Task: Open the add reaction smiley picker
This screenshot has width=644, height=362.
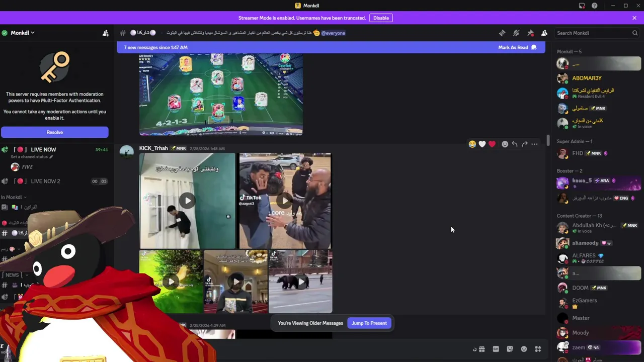Action: (x=505, y=144)
